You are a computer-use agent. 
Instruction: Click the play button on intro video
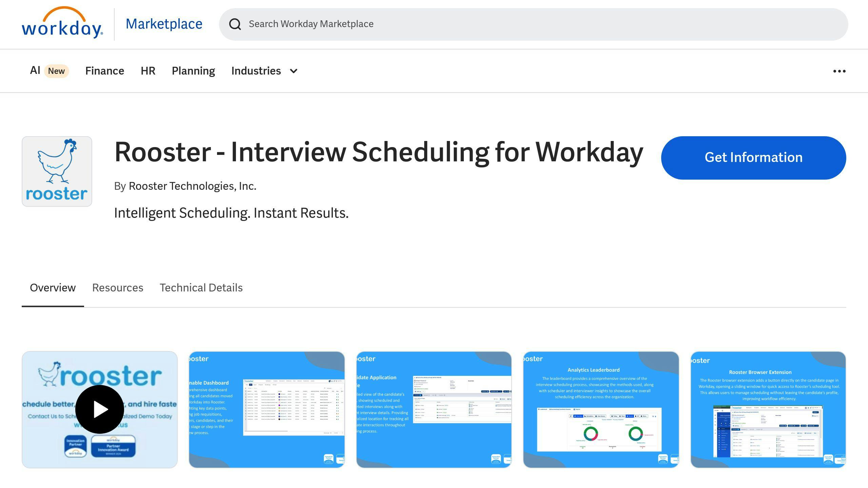(99, 409)
